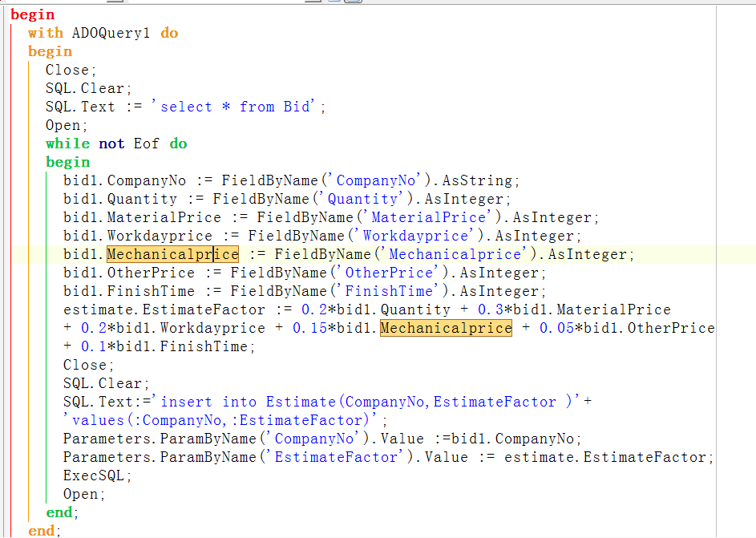Click the 'values(:CompanyNo,:EstimateFactor)' string

pyautogui.click(x=220, y=420)
